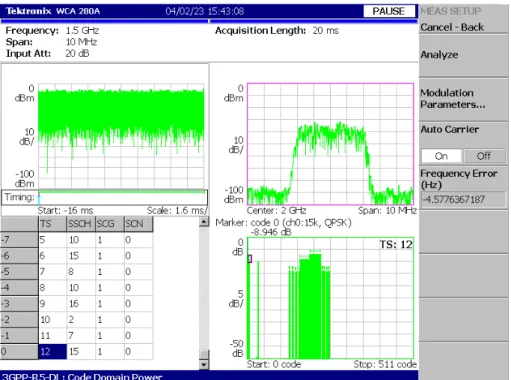This screenshot has height=380, width=511.
Task: Select row header -6
Action: click(19, 256)
